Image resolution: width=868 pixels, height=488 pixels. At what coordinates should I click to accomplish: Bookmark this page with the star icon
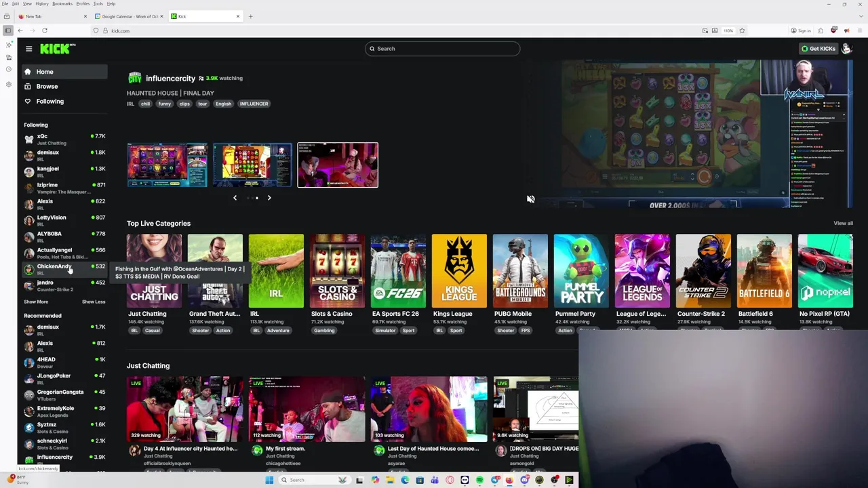(742, 30)
